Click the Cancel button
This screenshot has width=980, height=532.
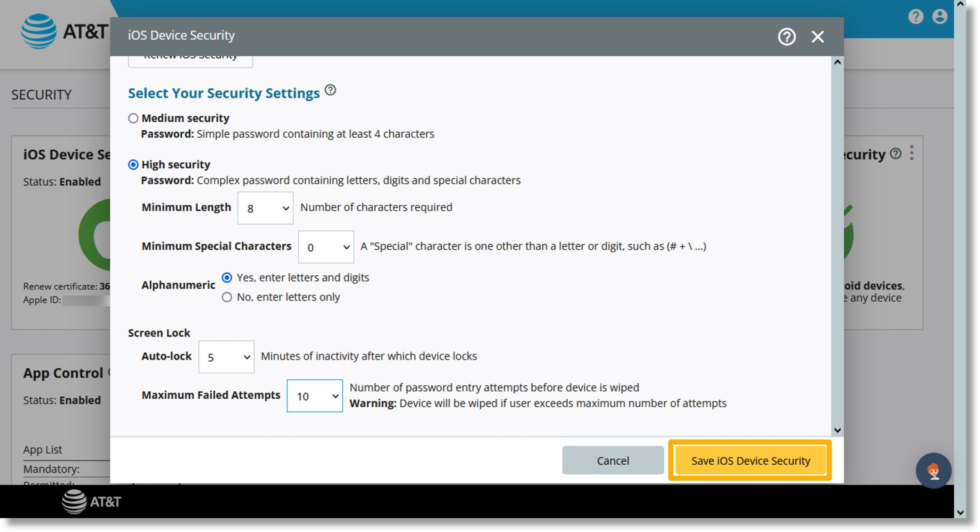[613, 460]
